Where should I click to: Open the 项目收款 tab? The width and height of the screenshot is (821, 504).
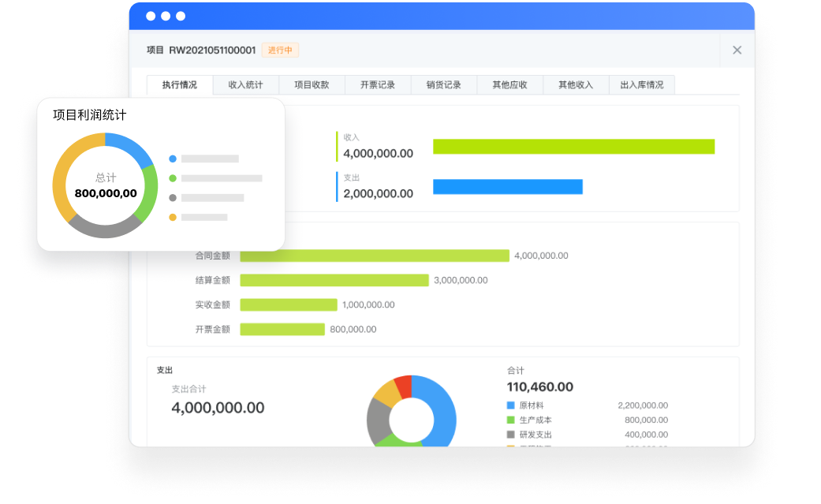(312, 85)
